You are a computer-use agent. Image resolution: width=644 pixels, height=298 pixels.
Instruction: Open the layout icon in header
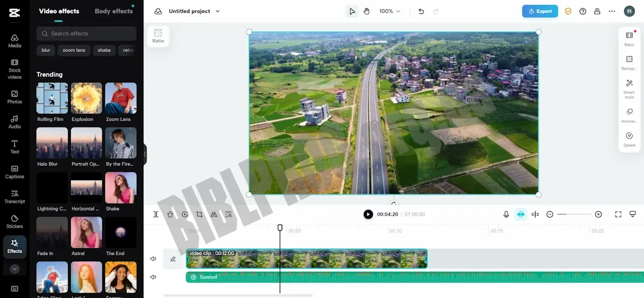click(597, 11)
